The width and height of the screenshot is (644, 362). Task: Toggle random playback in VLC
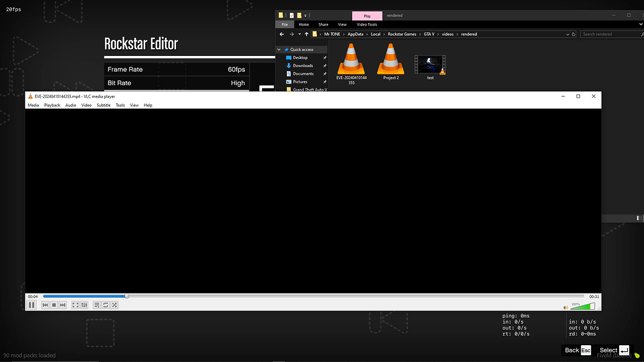pos(114,305)
